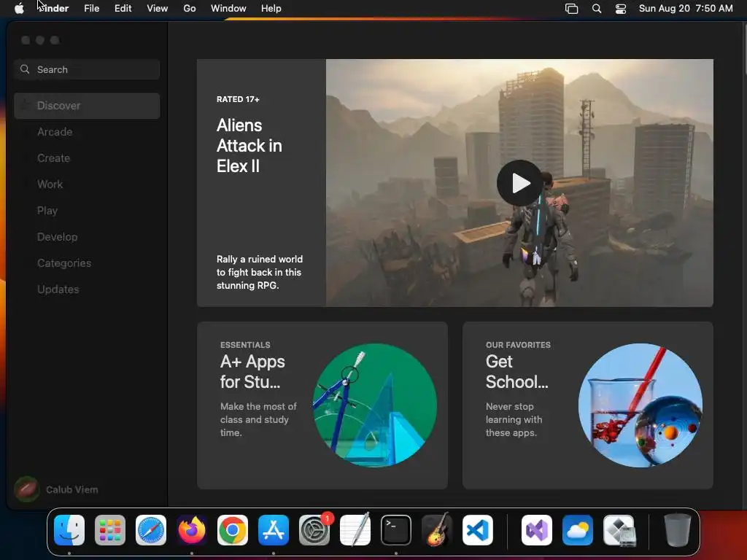
Task: Open the View menu
Action: (x=158, y=9)
